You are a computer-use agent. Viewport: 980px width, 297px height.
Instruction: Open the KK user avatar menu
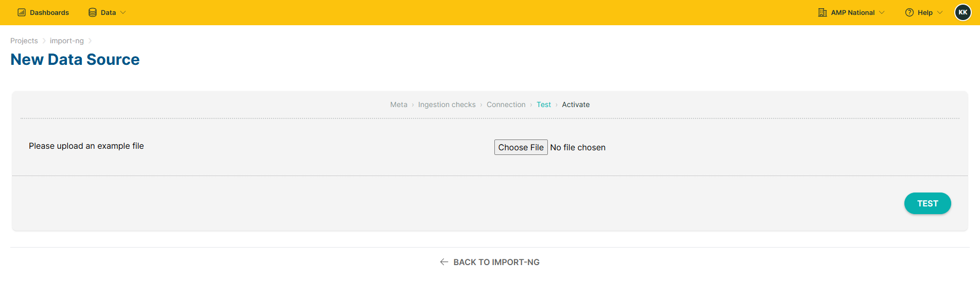(963, 12)
